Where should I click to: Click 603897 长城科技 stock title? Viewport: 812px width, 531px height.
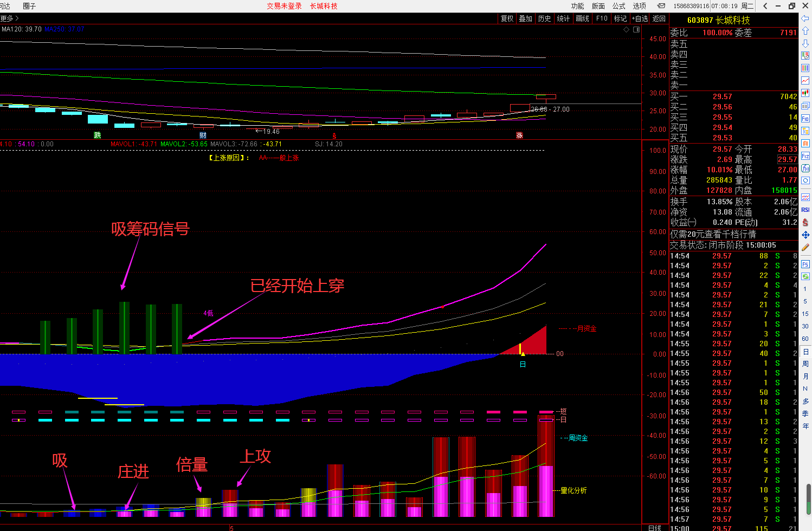click(x=719, y=20)
